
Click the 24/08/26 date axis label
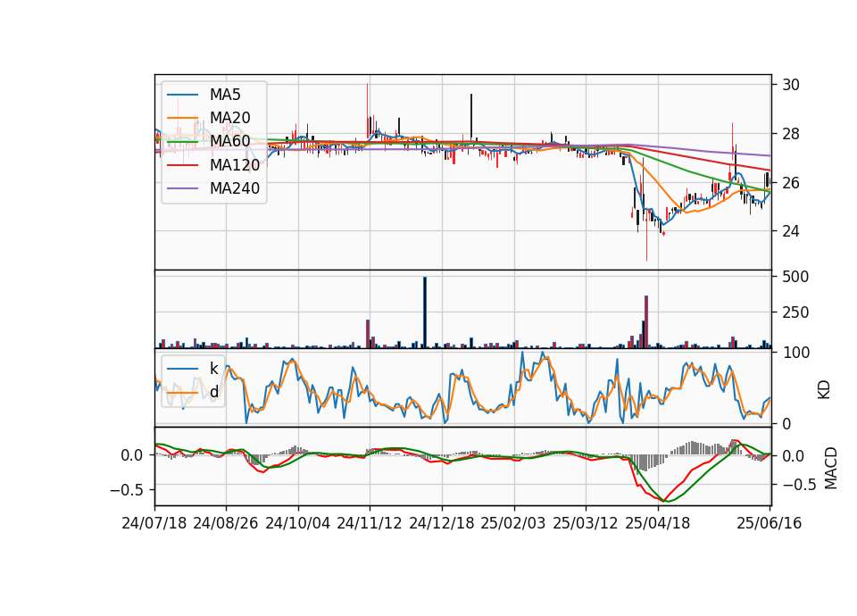click(226, 523)
